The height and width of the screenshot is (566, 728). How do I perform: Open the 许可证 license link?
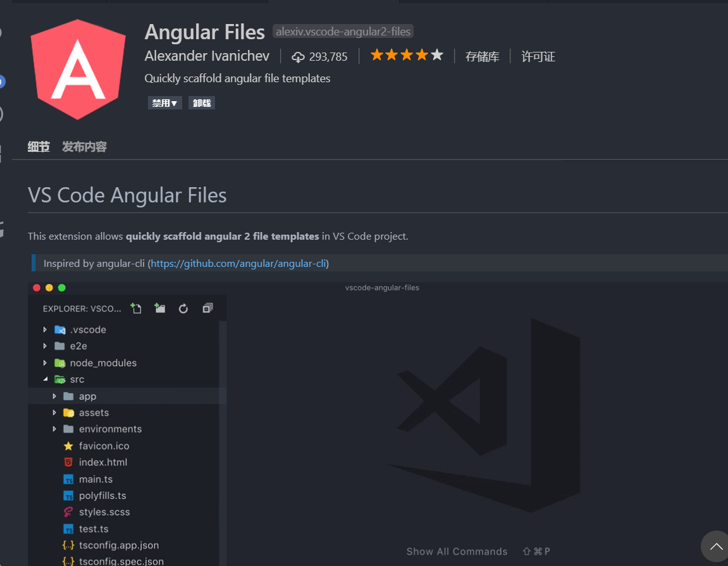[538, 57]
